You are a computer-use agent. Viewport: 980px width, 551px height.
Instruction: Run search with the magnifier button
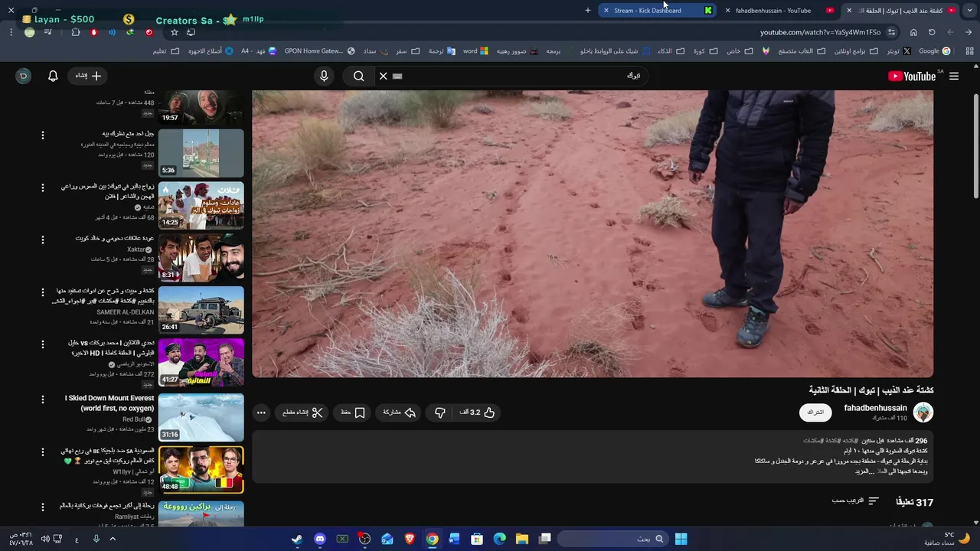click(358, 76)
